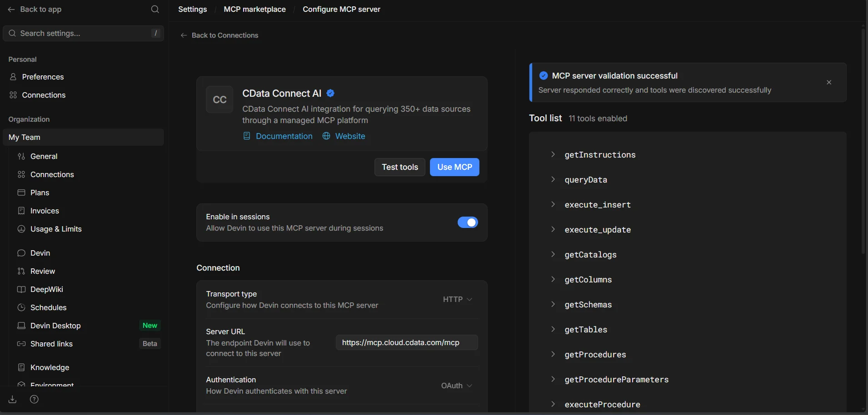The image size is (868, 415).
Task: Open the Transport type HTTP dropdown
Action: [458, 299]
